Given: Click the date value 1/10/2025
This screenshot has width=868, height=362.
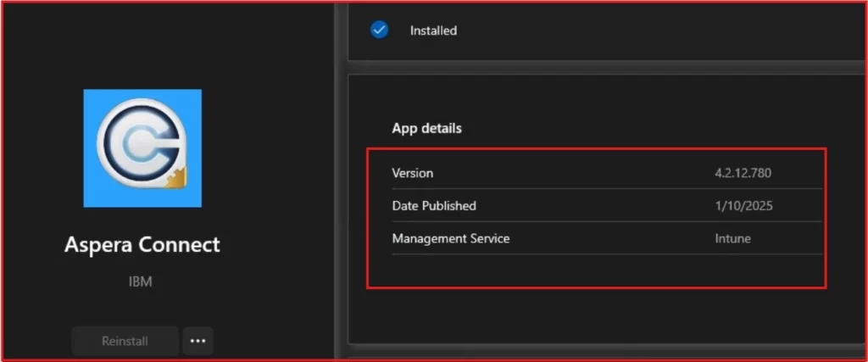Looking at the screenshot, I should [x=744, y=206].
